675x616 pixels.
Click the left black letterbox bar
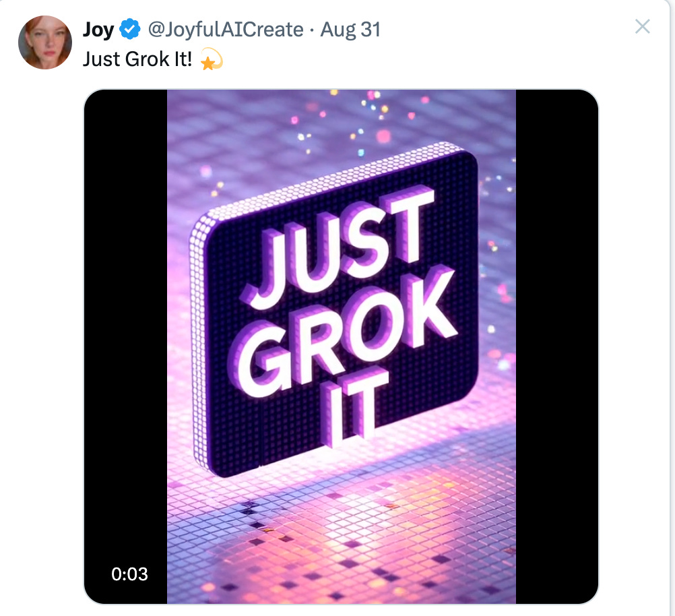tap(125, 347)
